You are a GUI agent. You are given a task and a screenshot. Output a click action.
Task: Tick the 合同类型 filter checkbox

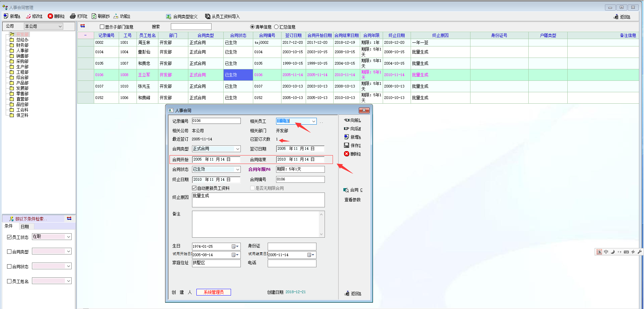coord(9,252)
